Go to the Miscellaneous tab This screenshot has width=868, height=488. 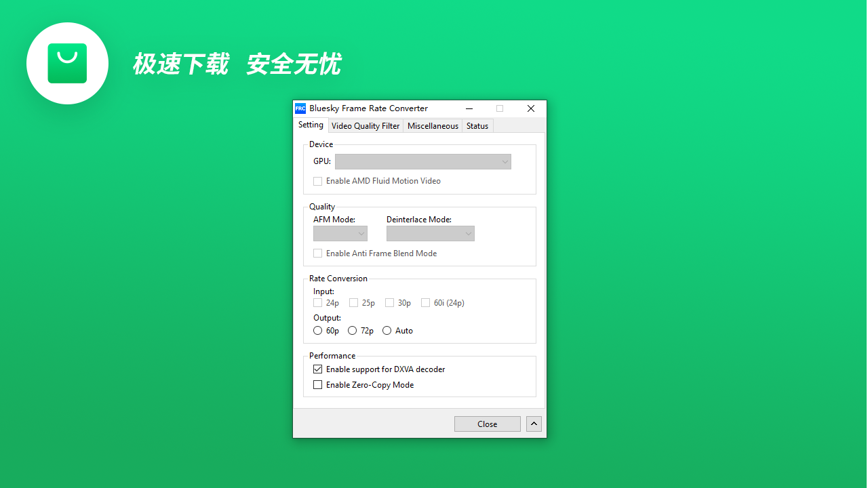(x=433, y=126)
